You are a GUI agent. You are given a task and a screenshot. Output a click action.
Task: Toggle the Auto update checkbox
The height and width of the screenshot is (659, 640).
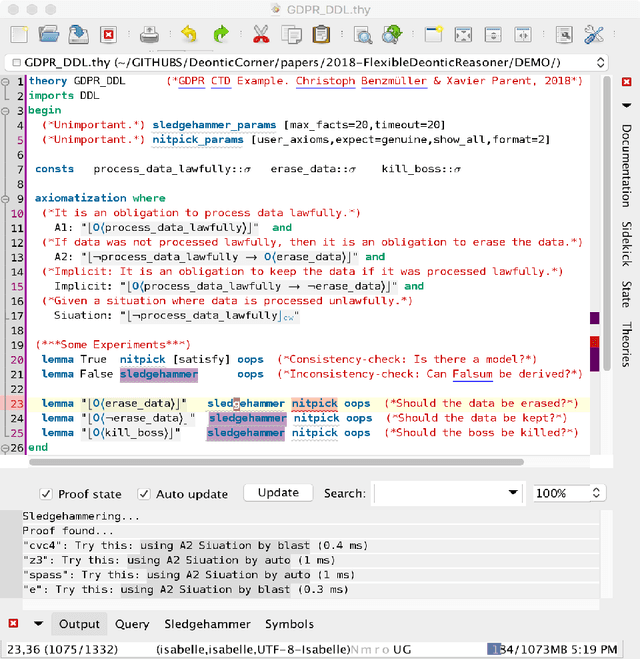[x=144, y=494]
